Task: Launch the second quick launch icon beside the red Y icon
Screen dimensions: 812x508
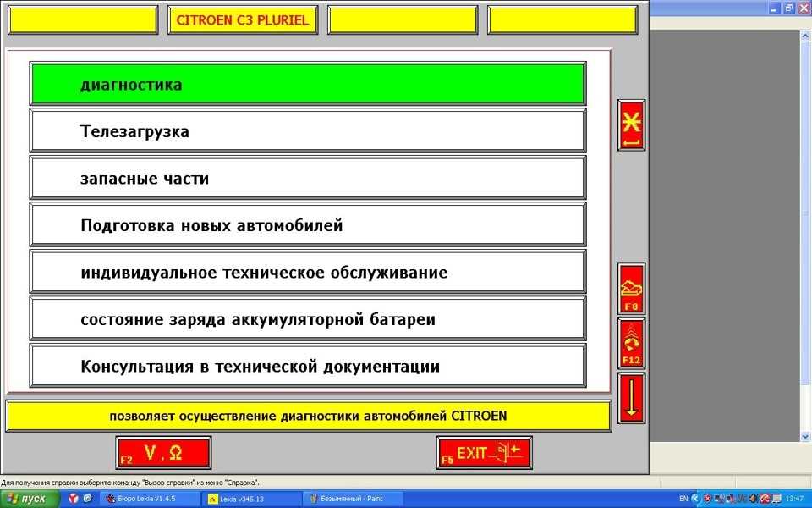Action: pyautogui.click(x=87, y=499)
